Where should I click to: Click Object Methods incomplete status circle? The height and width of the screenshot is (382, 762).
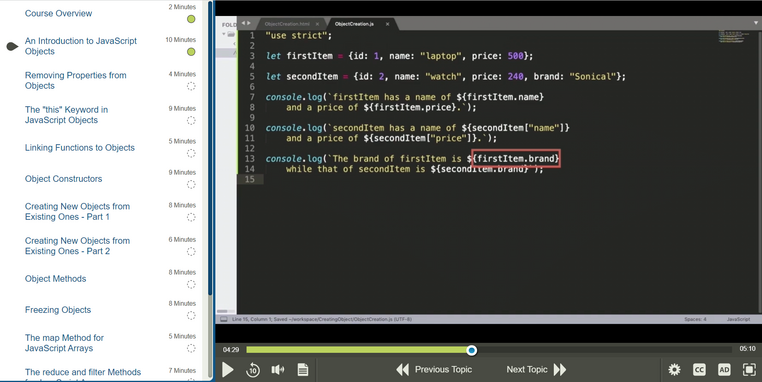191,284
